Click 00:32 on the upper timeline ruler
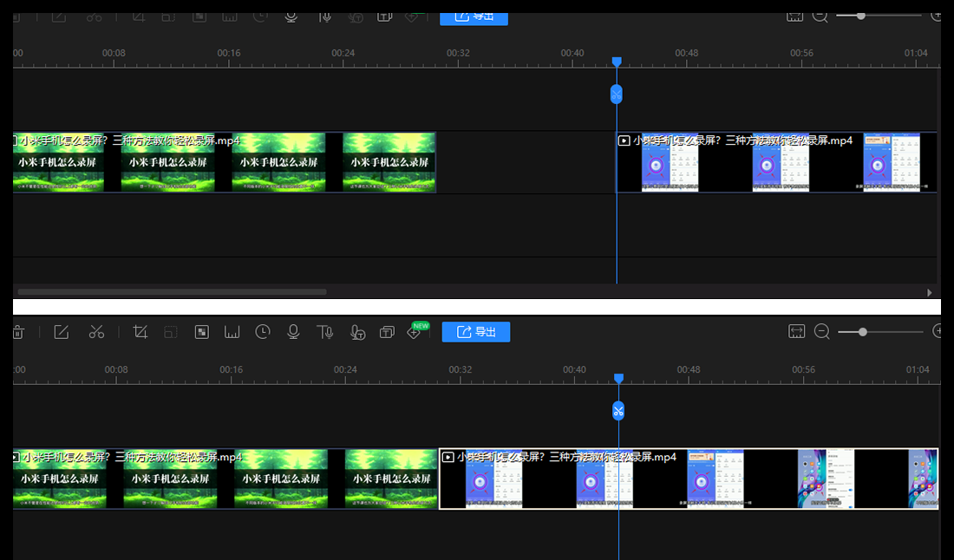This screenshot has width=954, height=560. (458, 53)
